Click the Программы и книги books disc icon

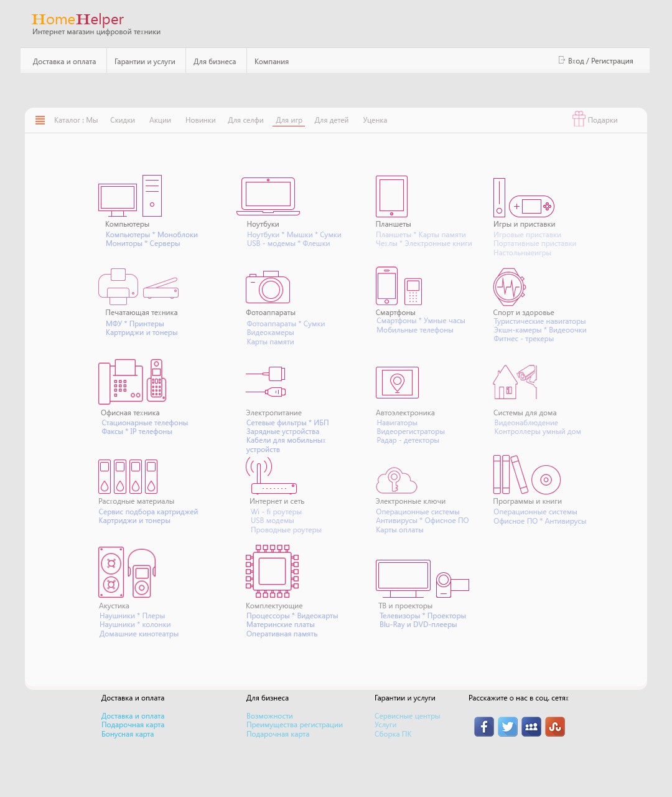[x=527, y=474]
